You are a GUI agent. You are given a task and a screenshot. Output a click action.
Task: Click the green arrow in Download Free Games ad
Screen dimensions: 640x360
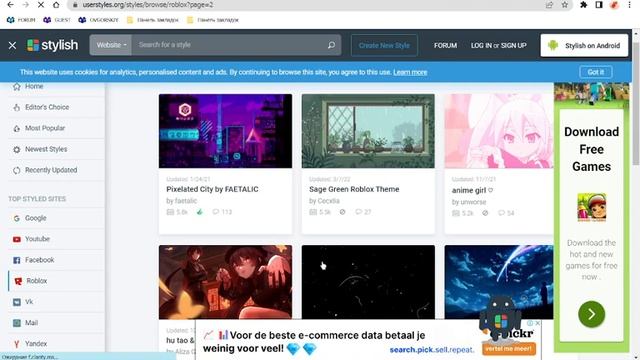tap(591, 314)
